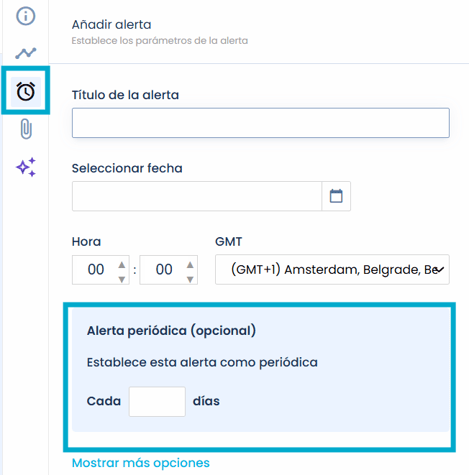Image resolution: width=469 pixels, height=475 pixels.
Task: Decrease the minutes with down arrow
Action: point(190,279)
